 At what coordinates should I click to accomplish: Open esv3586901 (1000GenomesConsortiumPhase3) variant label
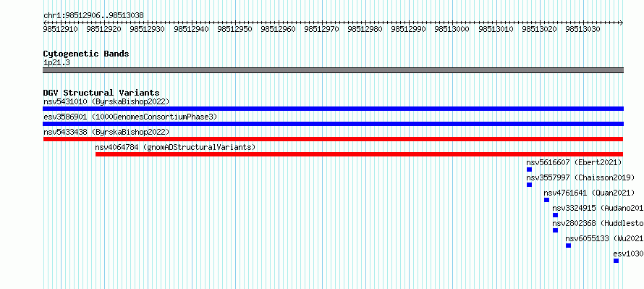[x=130, y=117]
